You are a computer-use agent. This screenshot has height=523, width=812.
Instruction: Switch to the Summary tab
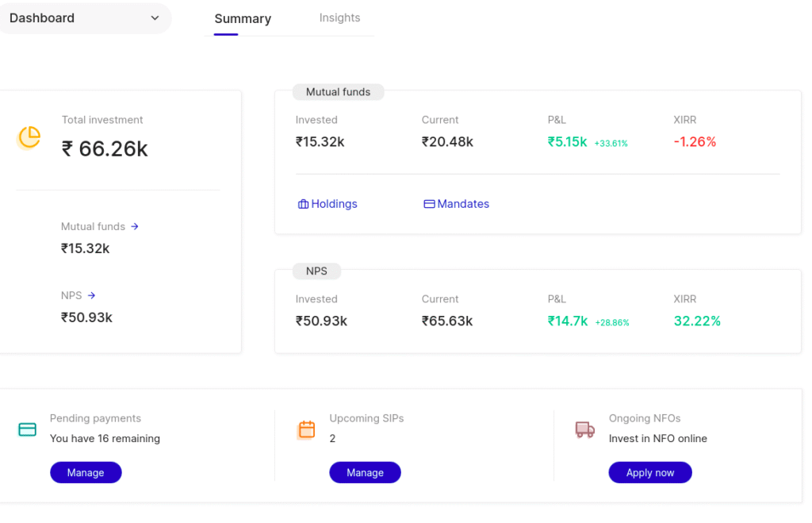pos(243,19)
